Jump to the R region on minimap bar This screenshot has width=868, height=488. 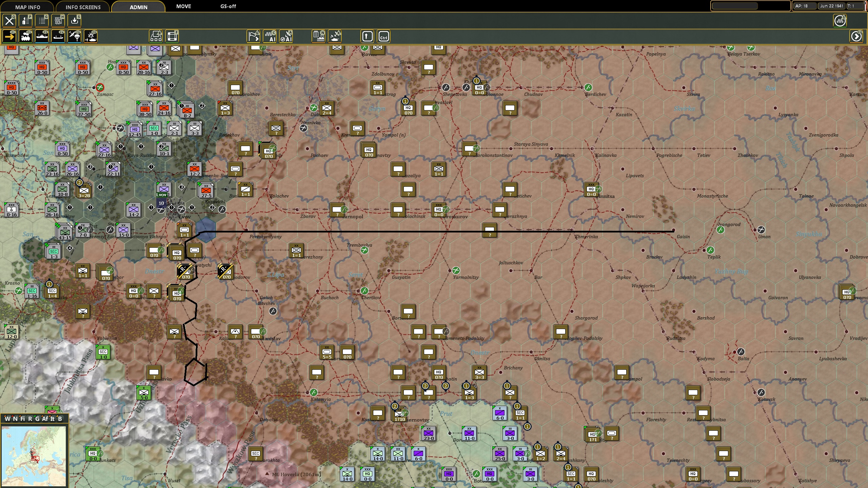point(30,419)
